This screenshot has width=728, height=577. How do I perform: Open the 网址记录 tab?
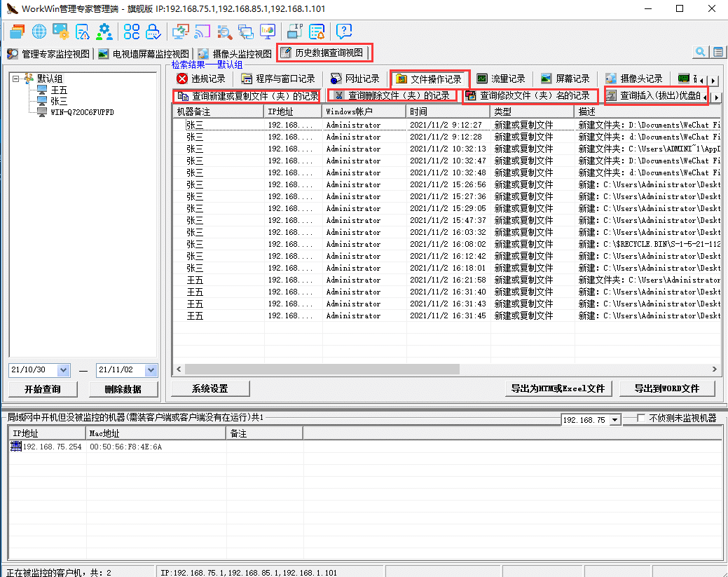355,79
